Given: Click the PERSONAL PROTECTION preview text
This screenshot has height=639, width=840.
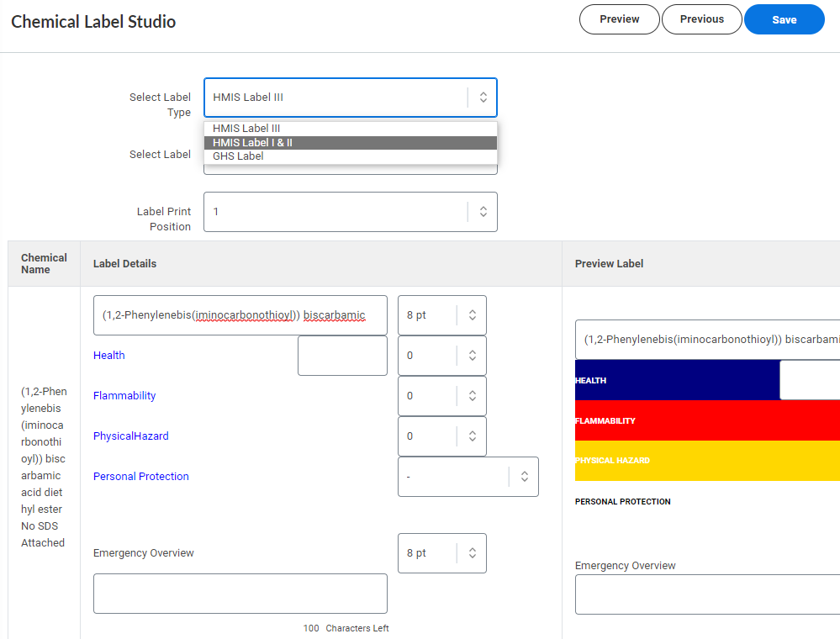Looking at the screenshot, I should (x=622, y=501).
